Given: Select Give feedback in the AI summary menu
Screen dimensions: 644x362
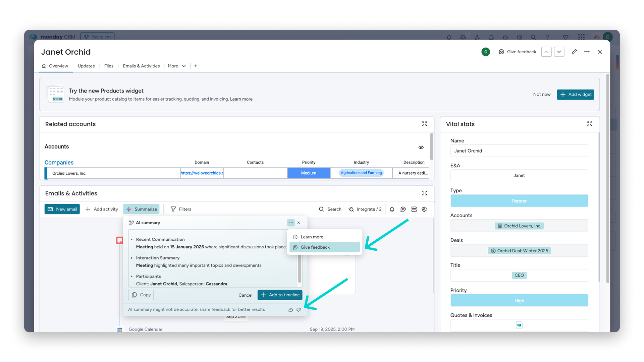Looking at the screenshot, I should pos(324,247).
